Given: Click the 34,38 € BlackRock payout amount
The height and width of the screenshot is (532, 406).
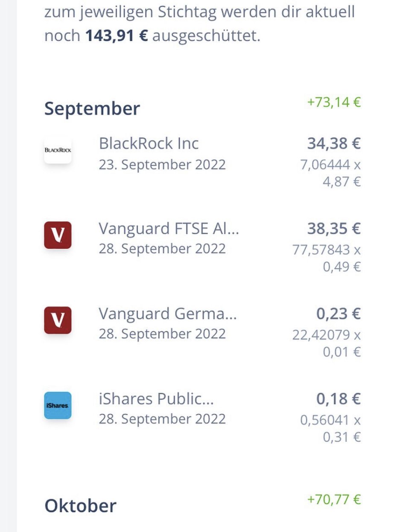Looking at the screenshot, I should click(x=334, y=143).
